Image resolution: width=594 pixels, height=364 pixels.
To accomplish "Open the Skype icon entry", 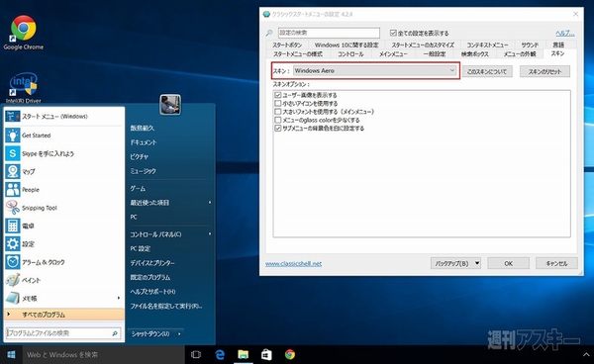I will (13, 153).
